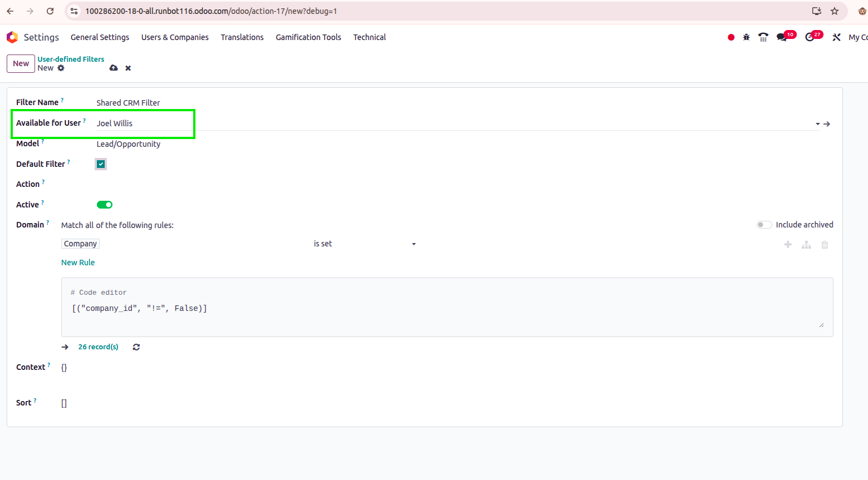Open the Translations menu

pyautogui.click(x=242, y=37)
